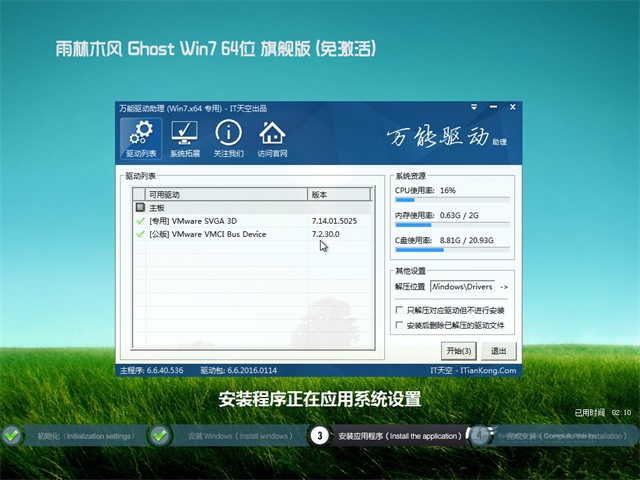
Task: Click the IT天空 - ITianKong.Com link
Action: pyautogui.click(x=473, y=371)
